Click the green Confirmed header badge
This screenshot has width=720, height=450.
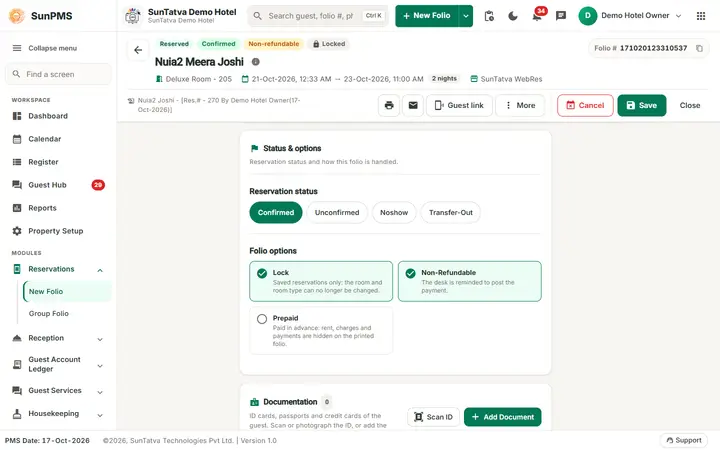point(219,44)
